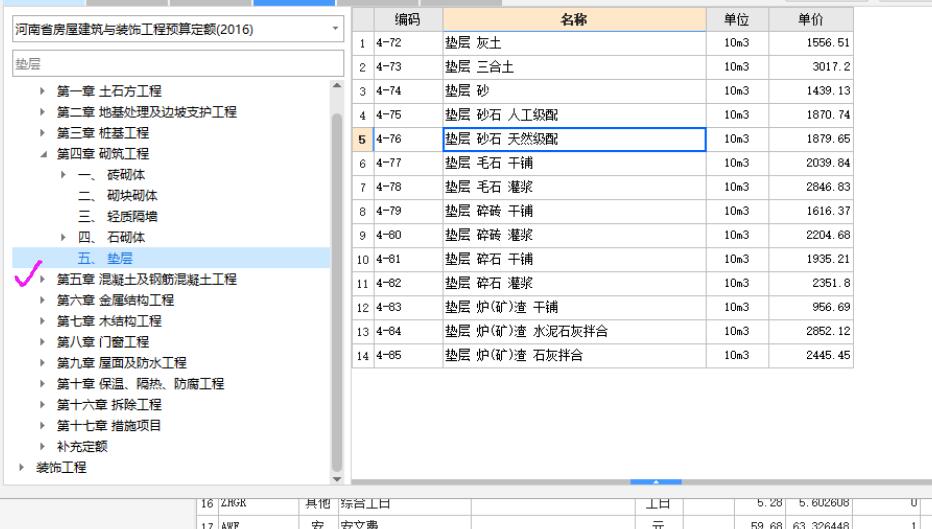Image resolution: width=932 pixels, height=529 pixels.
Task: Click the panel splitter collapse handle
Action: [x=656, y=482]
